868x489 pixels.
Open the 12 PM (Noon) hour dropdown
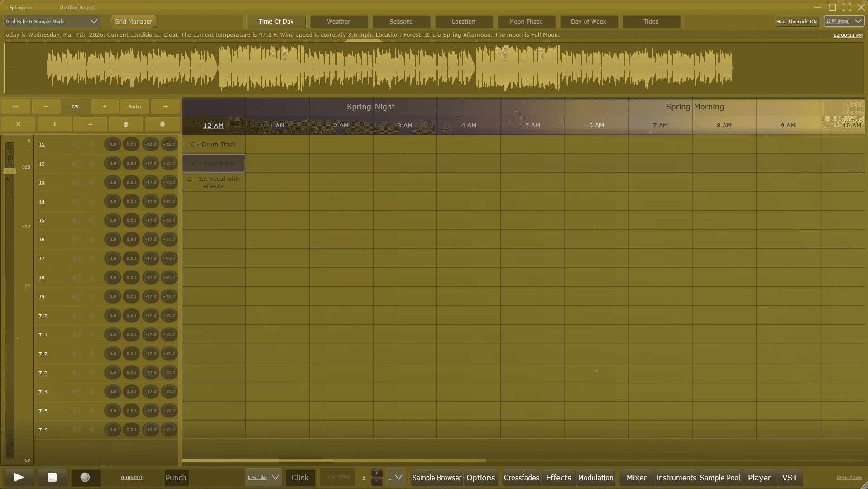tap(844, 21)
